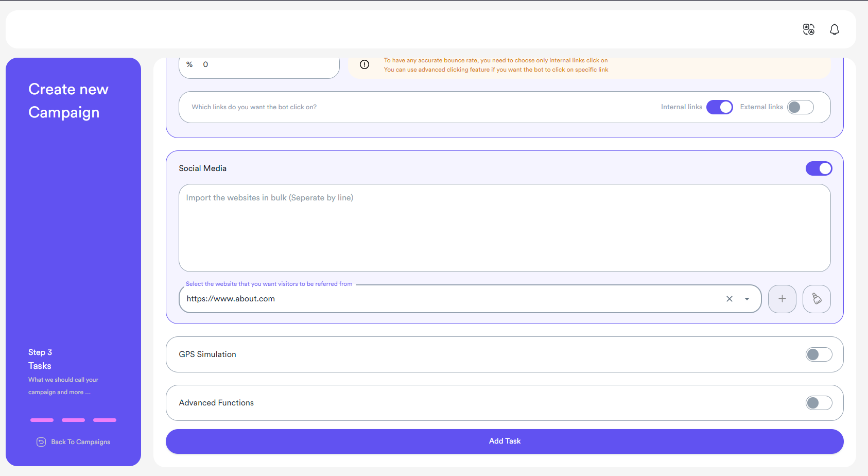
Task: Click the Advanced Functions label
Action: pos(216,403)
